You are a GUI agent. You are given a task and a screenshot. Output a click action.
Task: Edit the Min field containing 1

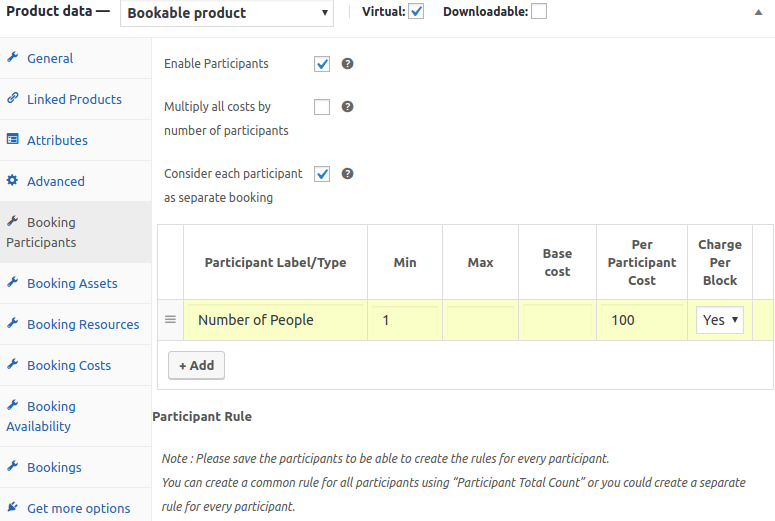(405, 320)
